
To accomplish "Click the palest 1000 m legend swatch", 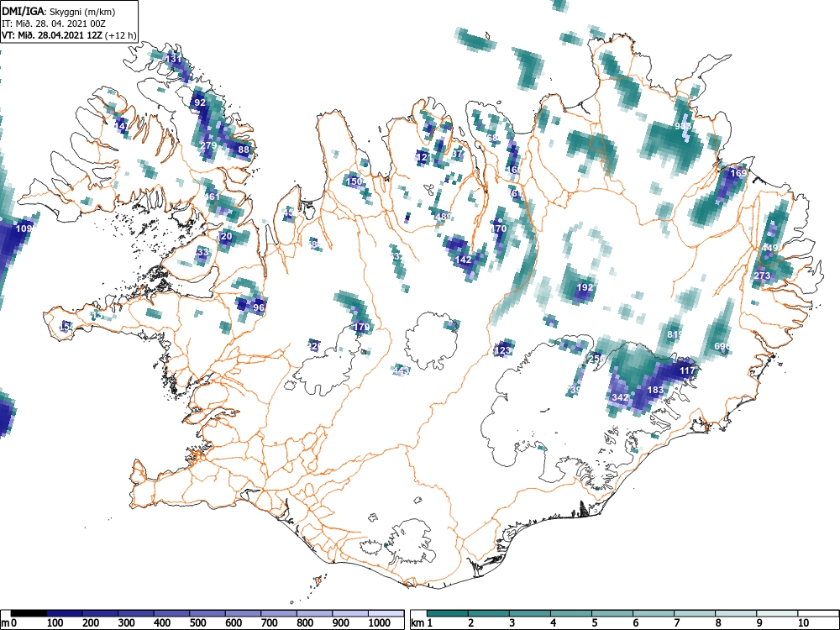I will point(386,613).
